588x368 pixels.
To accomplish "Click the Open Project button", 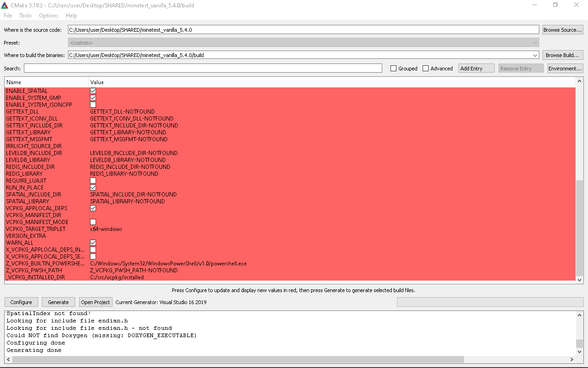I will [x=96, y=302].
